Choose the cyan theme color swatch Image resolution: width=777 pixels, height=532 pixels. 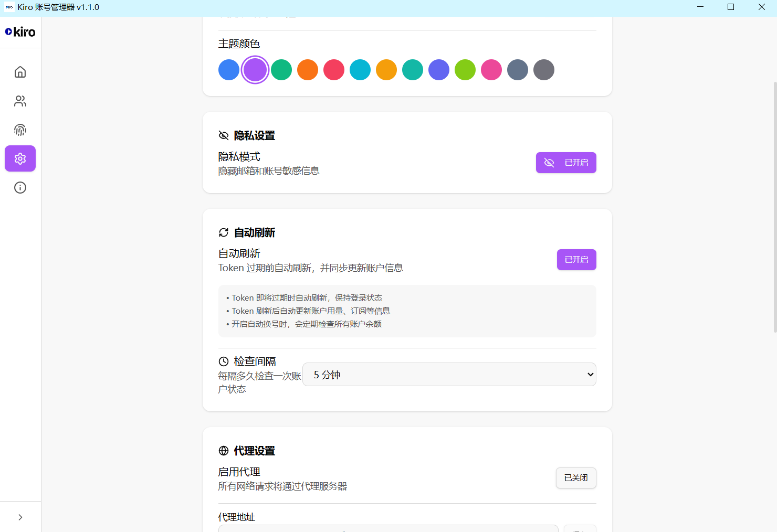coord(360,70)
